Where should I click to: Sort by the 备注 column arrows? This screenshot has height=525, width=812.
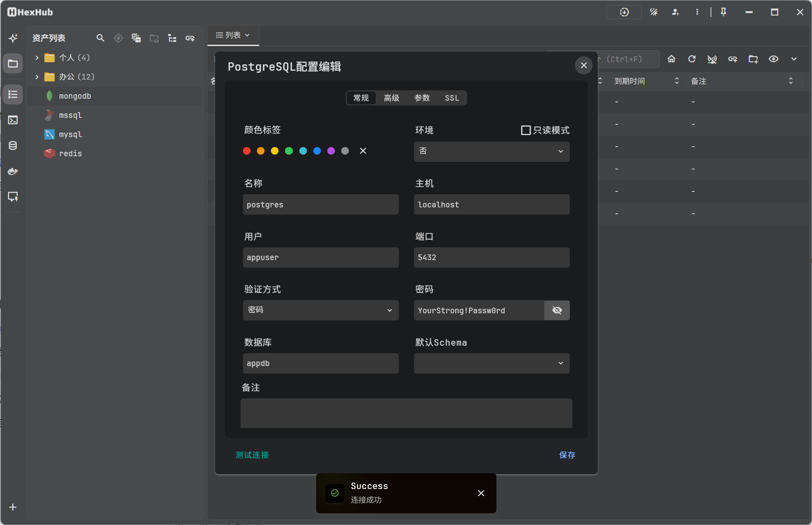coord(790,81)
